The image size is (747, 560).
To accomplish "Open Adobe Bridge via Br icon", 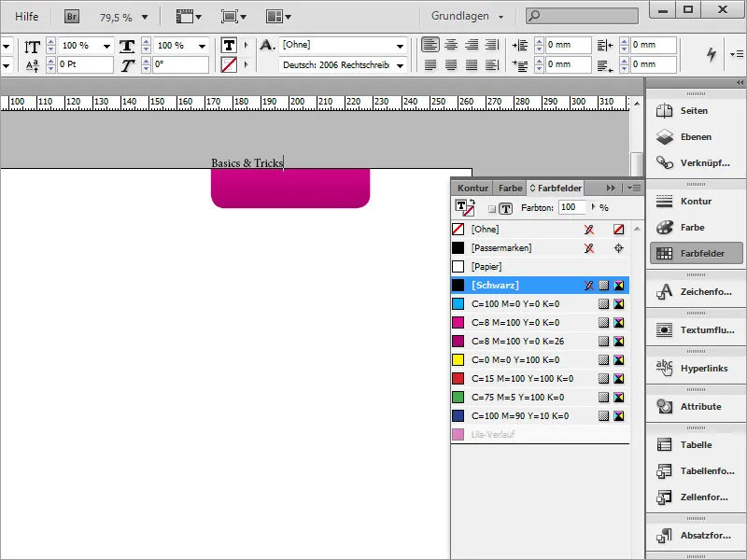I will [72, 17].
